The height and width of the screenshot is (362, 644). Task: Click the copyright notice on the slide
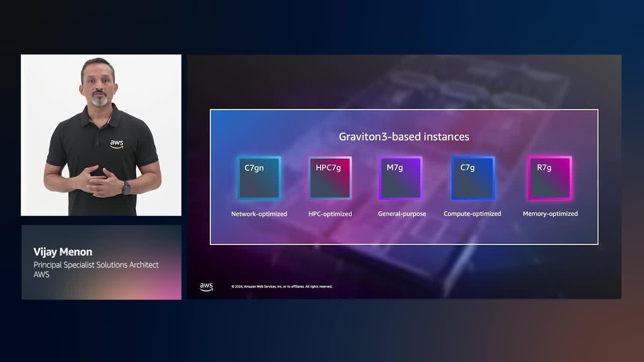click(282, 287)
